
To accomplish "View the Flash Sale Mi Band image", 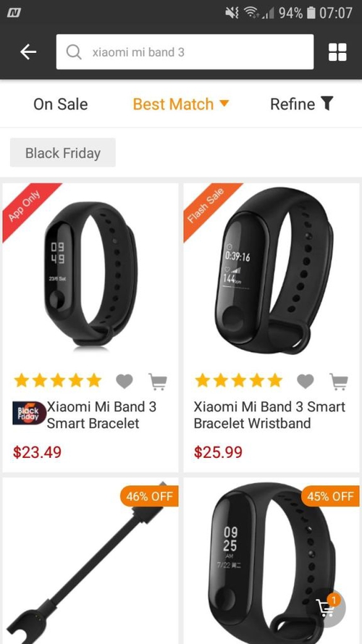I will pyautogui.click(x=271, y=272).
